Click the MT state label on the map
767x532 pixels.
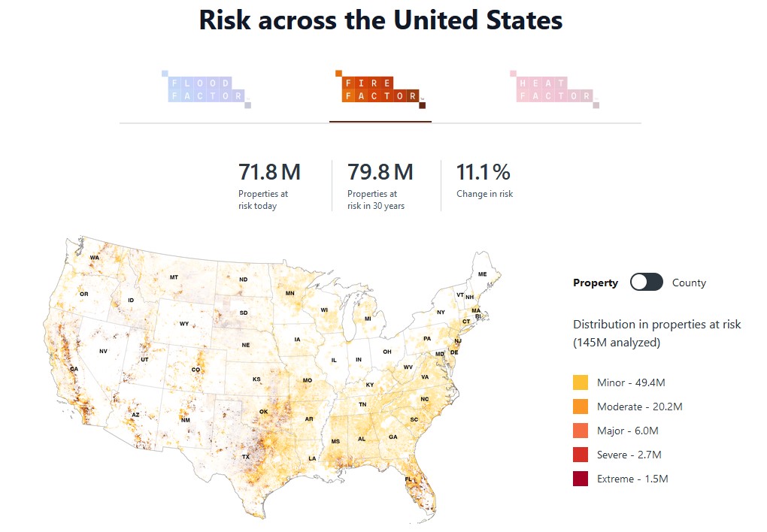tap(174, 278)
